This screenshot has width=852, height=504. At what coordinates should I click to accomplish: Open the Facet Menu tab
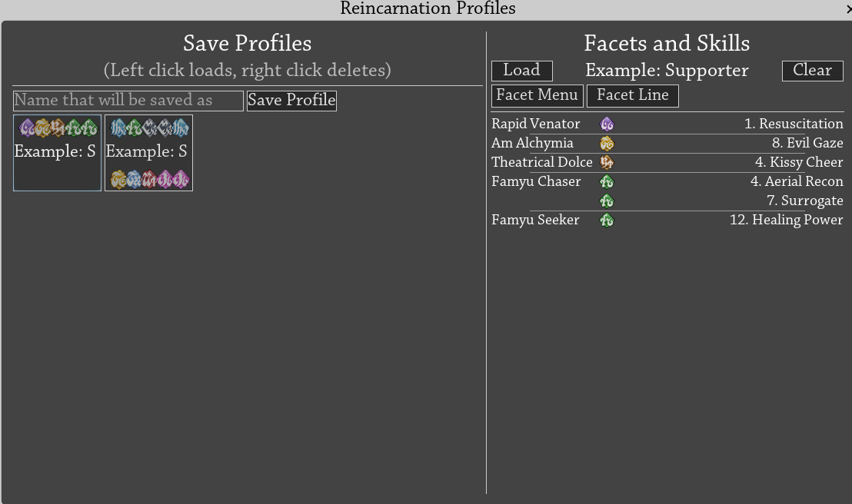[x=537, y=95]
